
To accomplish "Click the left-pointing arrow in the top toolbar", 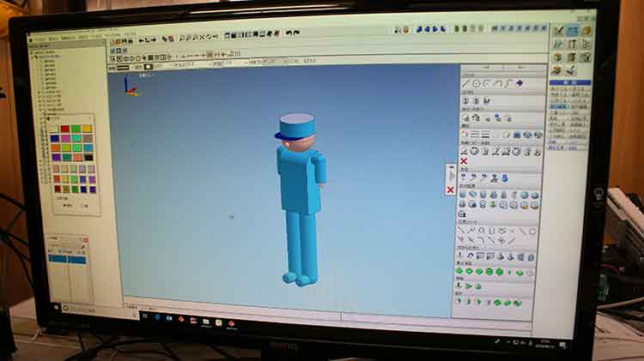I will coord(141,40).
